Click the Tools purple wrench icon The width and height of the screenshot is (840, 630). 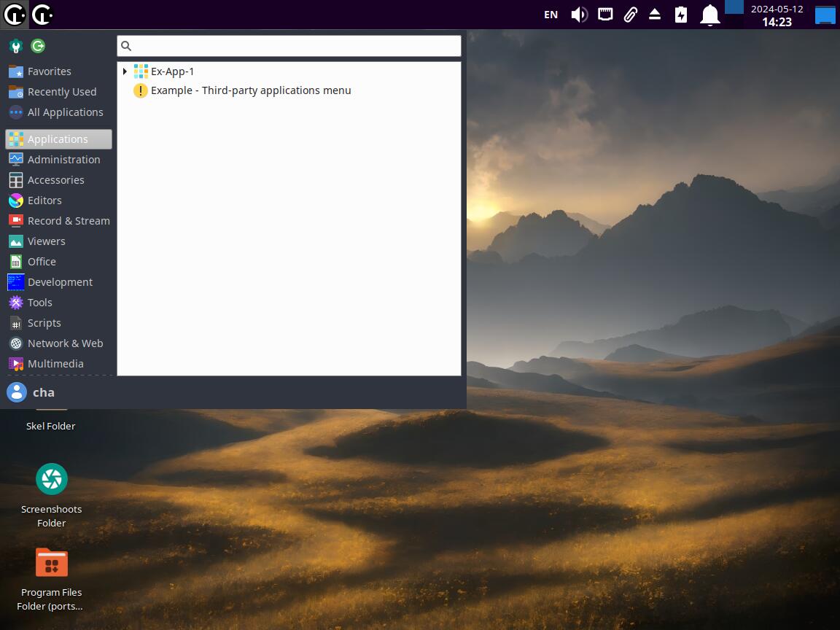tap(16, 302)
